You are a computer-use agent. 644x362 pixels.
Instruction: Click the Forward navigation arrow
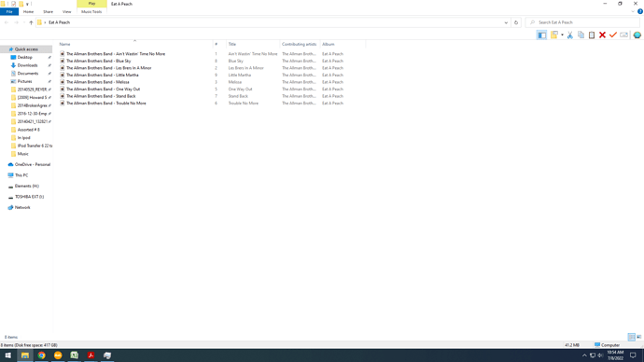coord(17,22)
